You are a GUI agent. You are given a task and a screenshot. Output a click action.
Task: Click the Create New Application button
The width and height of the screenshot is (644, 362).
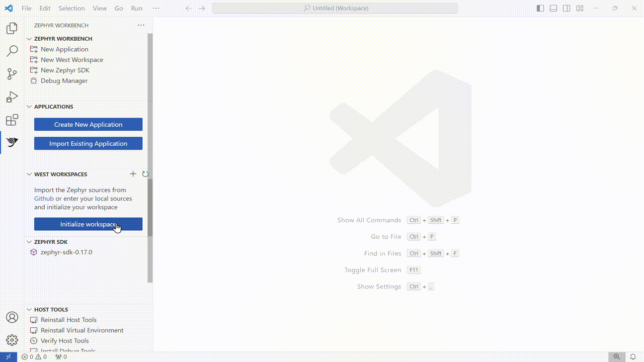click(x=88, y=124)
